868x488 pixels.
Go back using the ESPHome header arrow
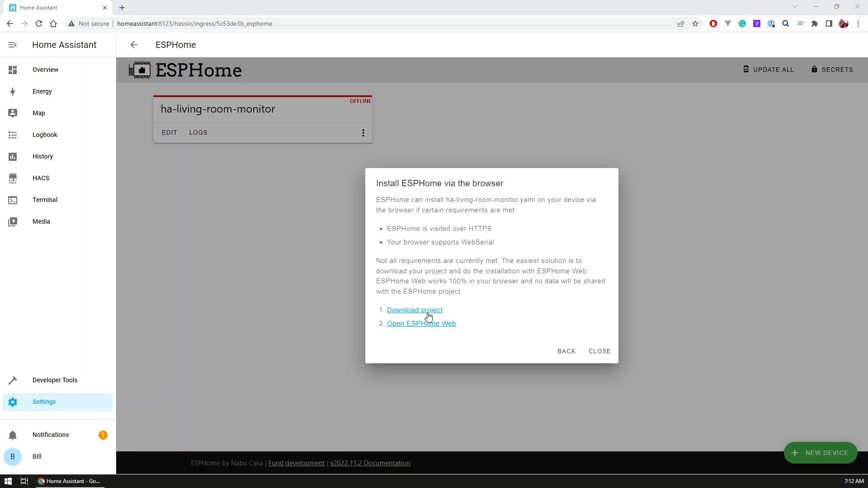coord(134,45)
